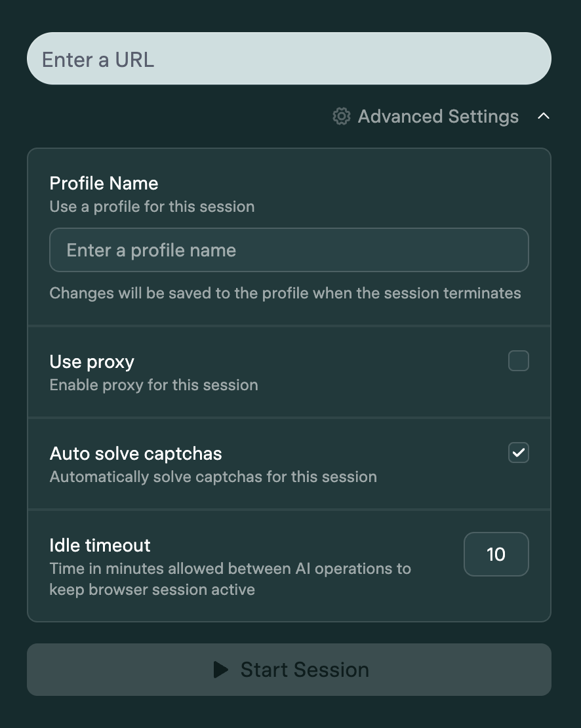Click the Enter a profile name field

pyautogui.click(x=289, y=250)
